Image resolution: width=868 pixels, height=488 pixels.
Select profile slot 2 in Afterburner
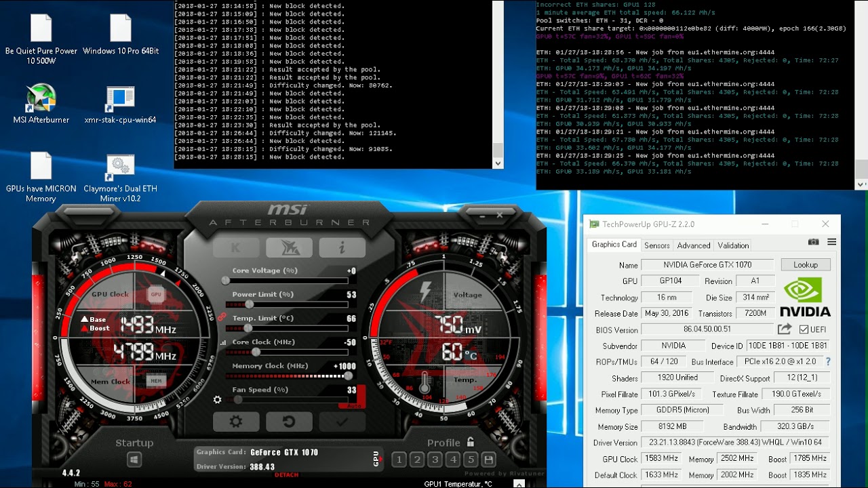417,460
